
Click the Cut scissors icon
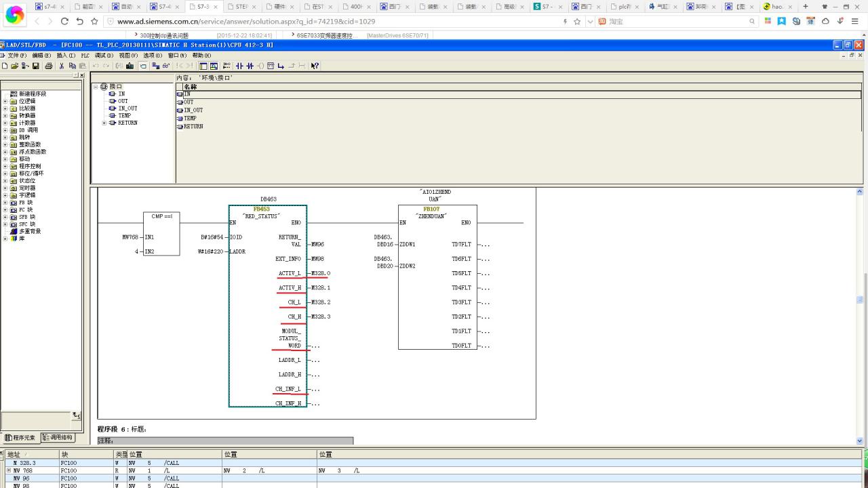click(x=61, y=66)
